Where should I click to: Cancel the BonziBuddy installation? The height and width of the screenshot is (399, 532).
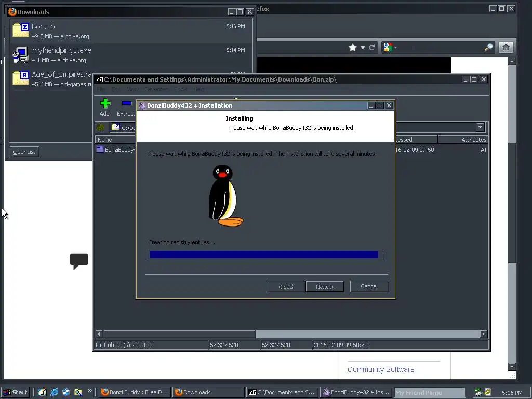point(369,286)
